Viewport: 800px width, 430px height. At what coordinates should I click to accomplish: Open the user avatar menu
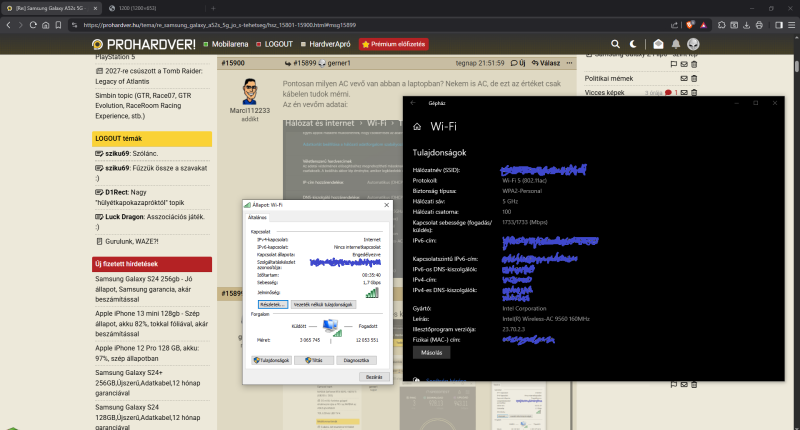(x=693, y=44)
